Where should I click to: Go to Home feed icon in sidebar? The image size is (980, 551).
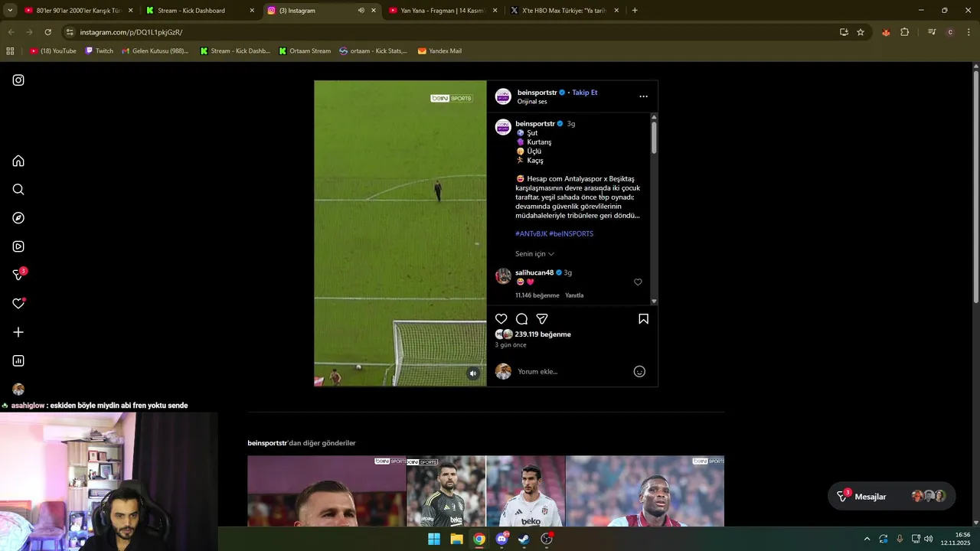point(18,161)
